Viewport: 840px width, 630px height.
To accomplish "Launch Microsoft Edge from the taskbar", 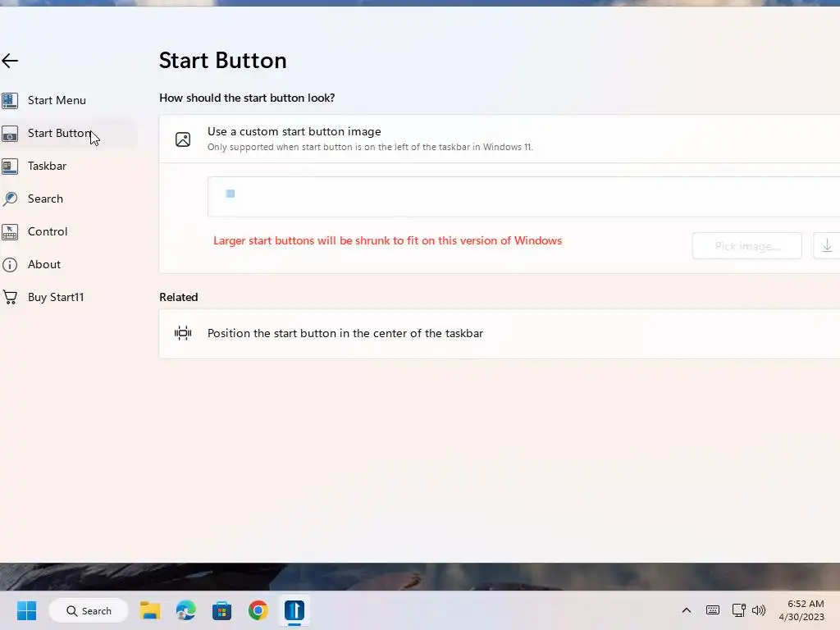I will (186, 610).
